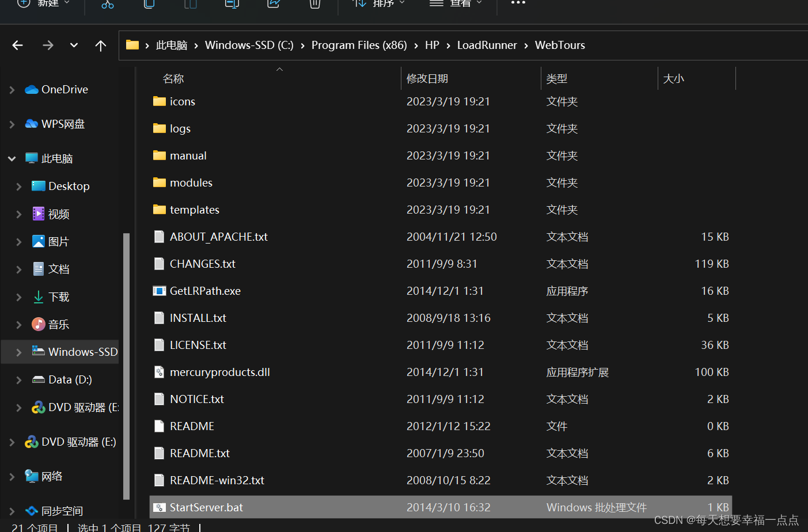Image resolution: width=808 pixels, height=532 pixels.
Task: Open the 排序 sort menu
Action: pyautogui.click(x=379, y=3)
